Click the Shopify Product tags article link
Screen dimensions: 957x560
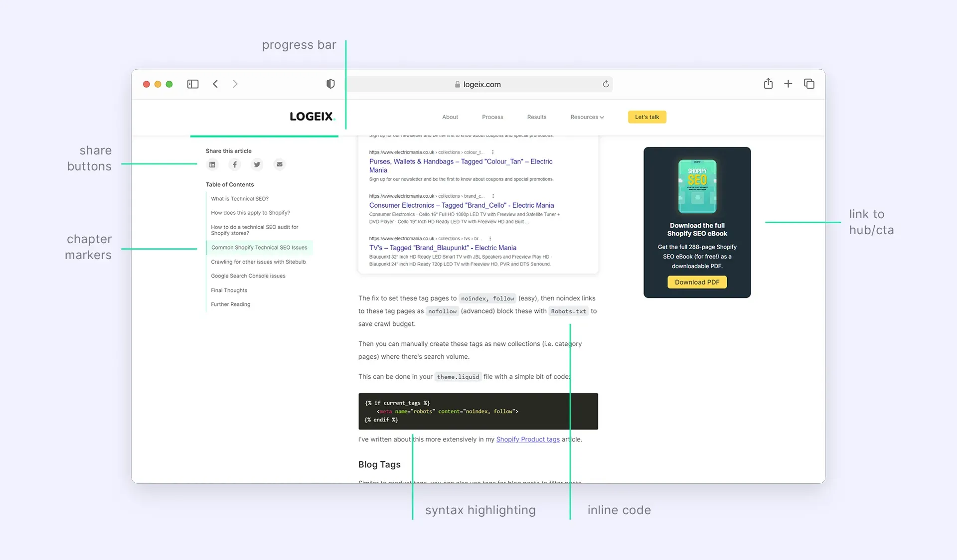(x=527, y=438)
